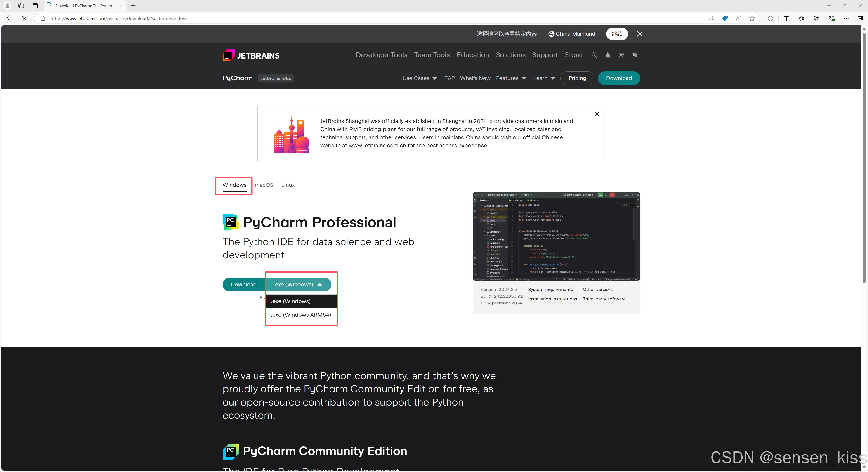
Task: Select the China Mainland region
Action: coord(572,34)
